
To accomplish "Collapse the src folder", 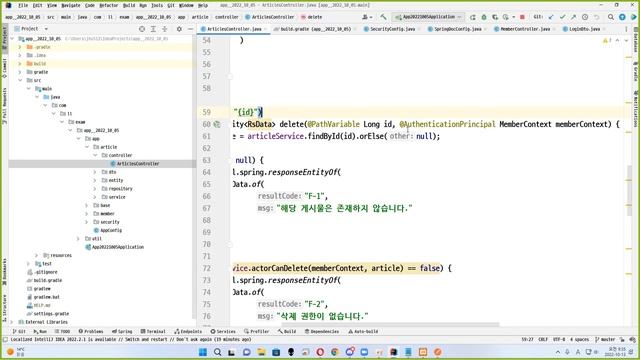I will tap(20, 80).
